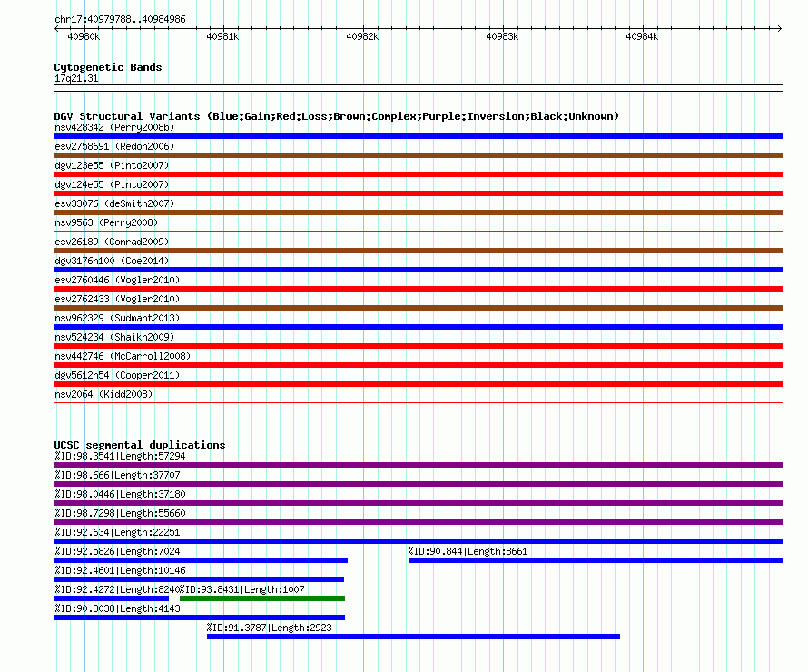Viewport: 808px width, 672px height.
Task: Click the %ID:93.8431|Length:1007 duplication label
Action: click(242, 589)
